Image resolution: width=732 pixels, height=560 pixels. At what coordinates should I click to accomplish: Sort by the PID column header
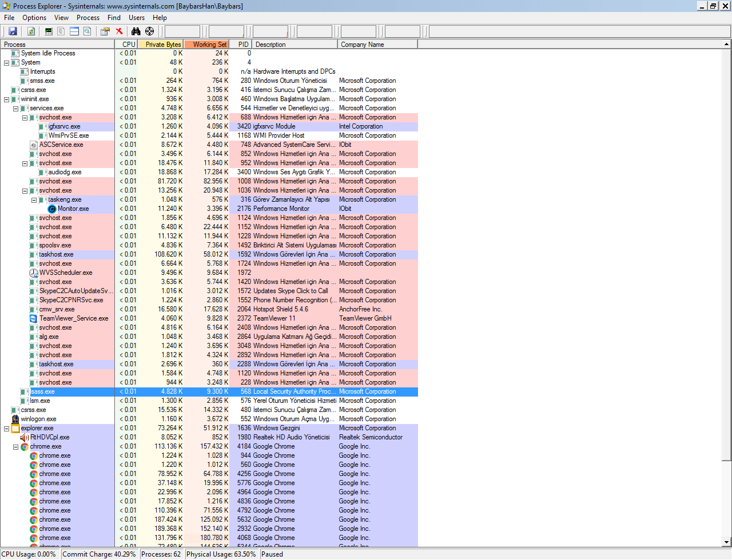pos(241,44)
